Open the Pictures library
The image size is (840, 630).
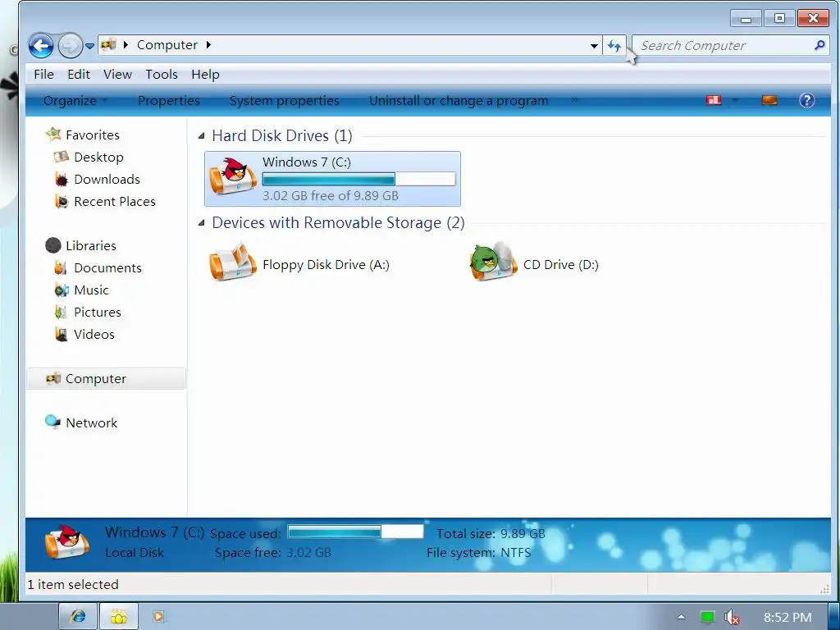pyautogui.click(x=98, y=313)
